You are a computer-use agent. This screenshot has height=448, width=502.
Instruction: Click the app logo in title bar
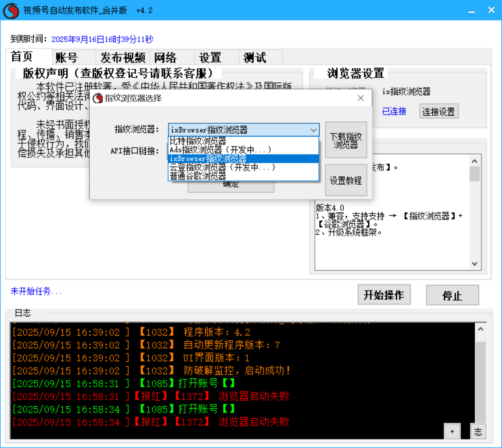click(11, 11)
